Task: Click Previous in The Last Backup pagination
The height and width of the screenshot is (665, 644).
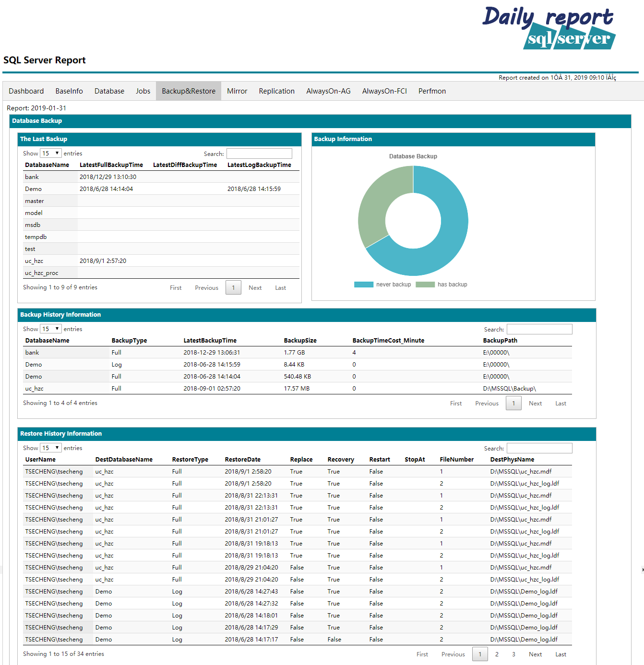Action: pyautogui.click(x=206, y=288)
